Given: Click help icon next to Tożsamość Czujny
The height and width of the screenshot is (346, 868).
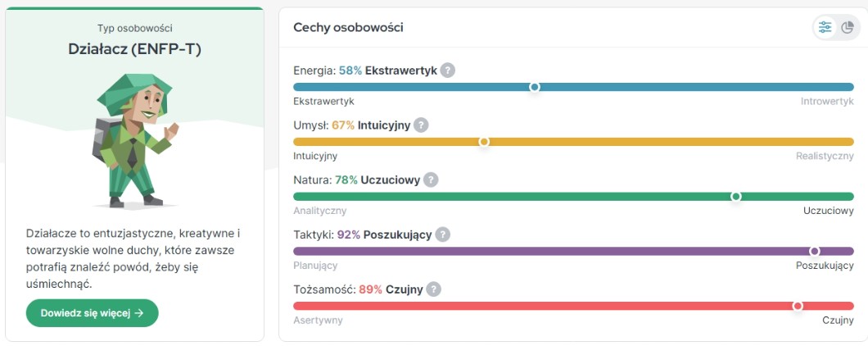Looking at the screenshot, I should [x=433, y=289].
